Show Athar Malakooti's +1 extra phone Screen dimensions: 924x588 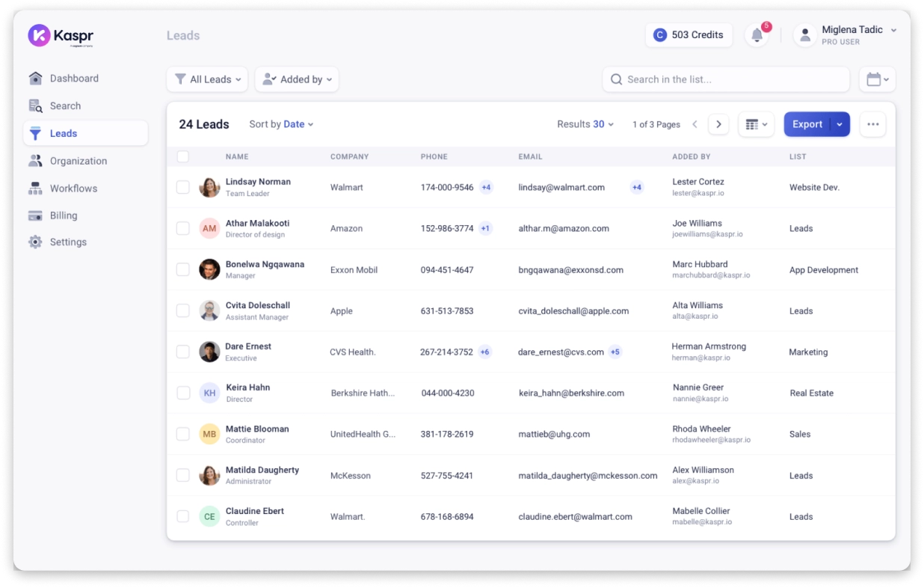[x=485, y=229]
